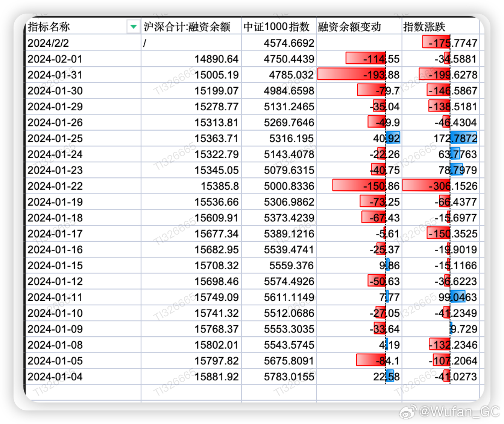The width and height of the screenshot is (504, 424).
Task: Click the balance change cell -27.05
Action: [x=359, y=313]
